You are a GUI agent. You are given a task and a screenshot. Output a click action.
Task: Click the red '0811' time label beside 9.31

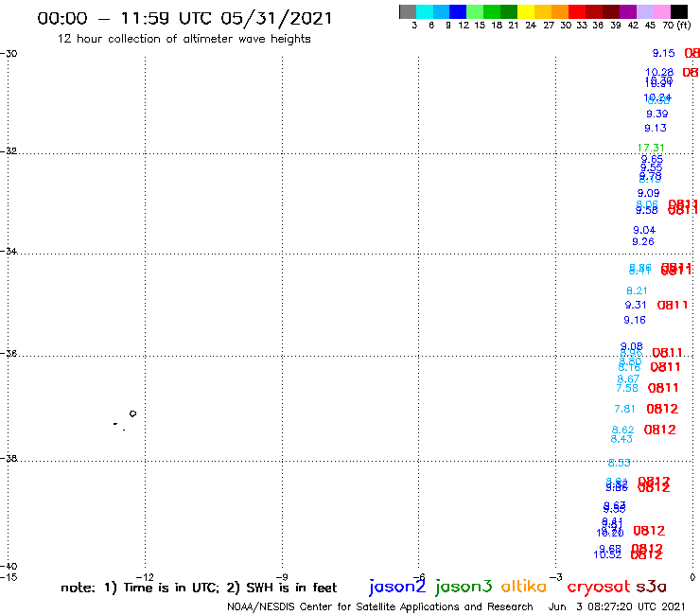point(673,306)
